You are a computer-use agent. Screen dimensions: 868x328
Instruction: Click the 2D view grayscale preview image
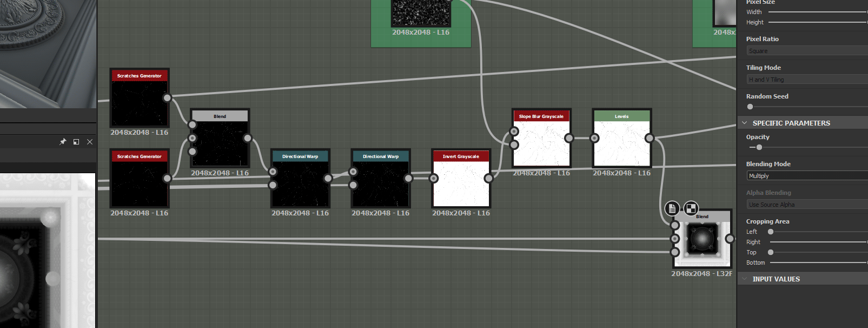(48, 250)
